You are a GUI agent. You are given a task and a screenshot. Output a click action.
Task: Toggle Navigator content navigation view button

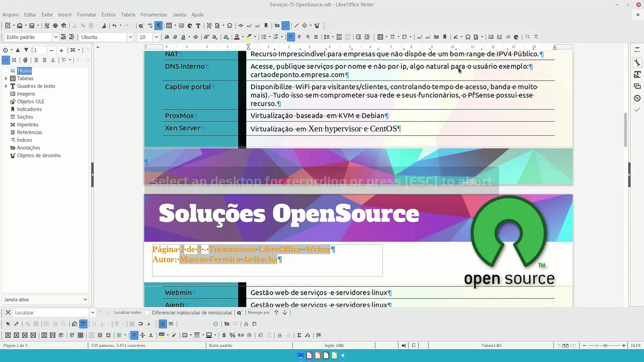click(x=6, y=60)
